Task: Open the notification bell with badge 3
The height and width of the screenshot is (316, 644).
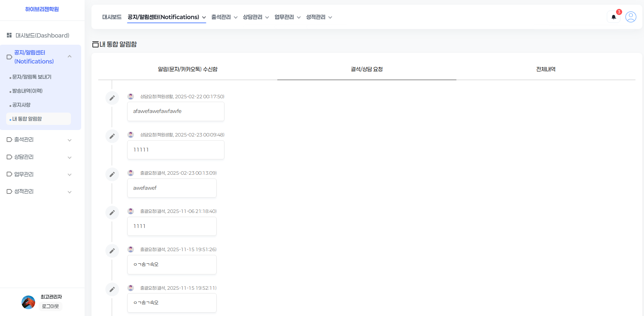Action: point(614,17)
